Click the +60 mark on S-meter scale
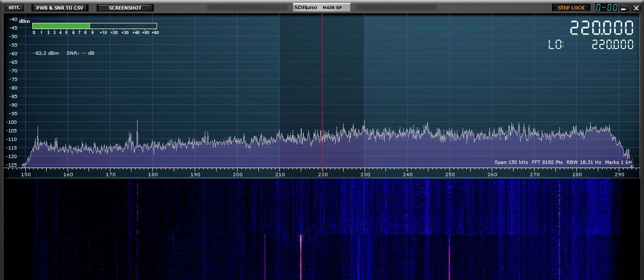The width and height of the screenshot is (644, 280). click(x=155, y=32)
